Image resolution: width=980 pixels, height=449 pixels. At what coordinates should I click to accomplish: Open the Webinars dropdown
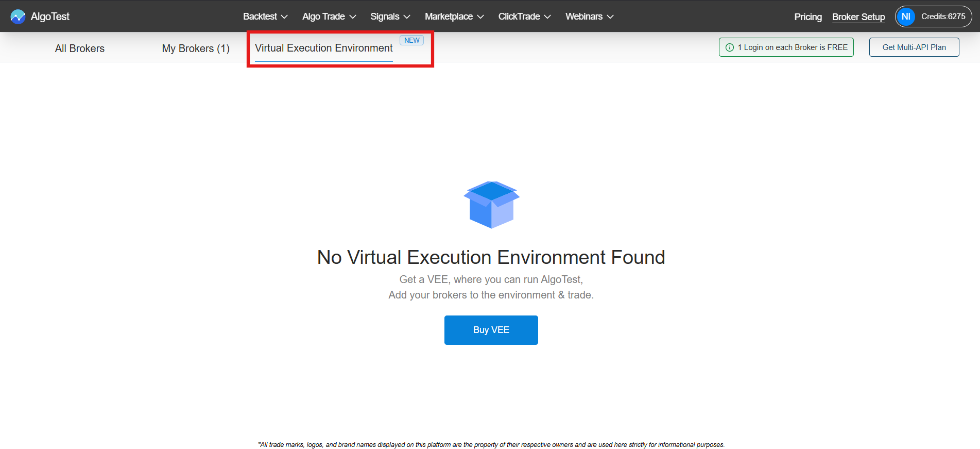pos(589,16)
